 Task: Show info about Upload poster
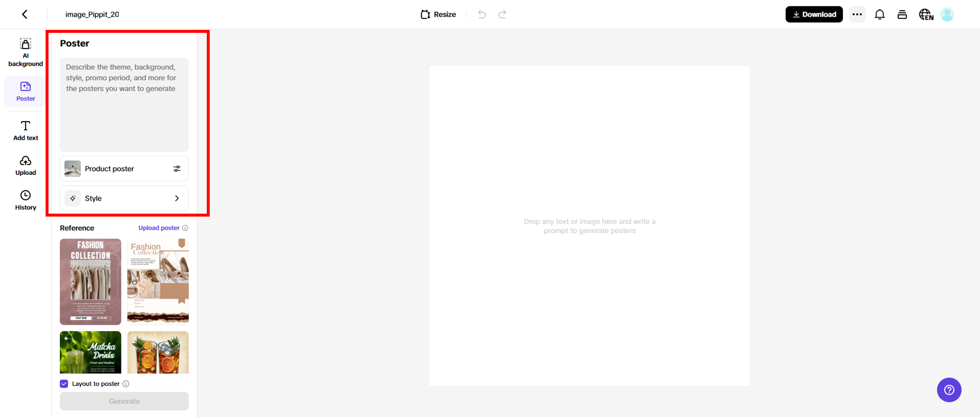pos(185,228)
